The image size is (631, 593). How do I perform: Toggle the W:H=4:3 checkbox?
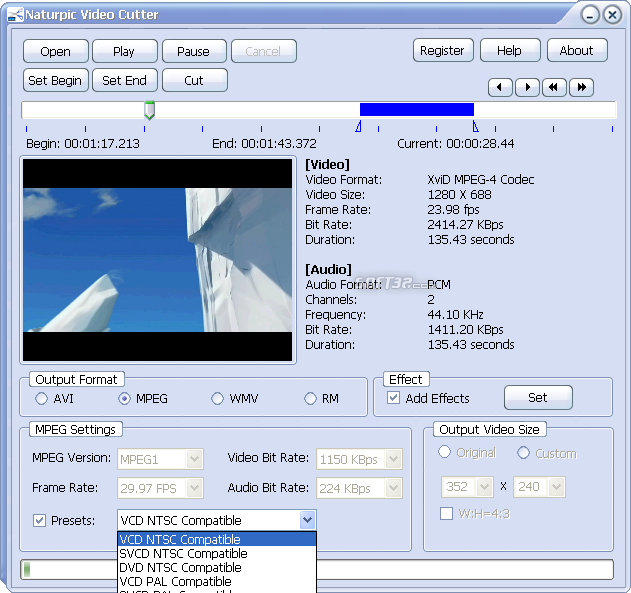(x=446, y=514)
